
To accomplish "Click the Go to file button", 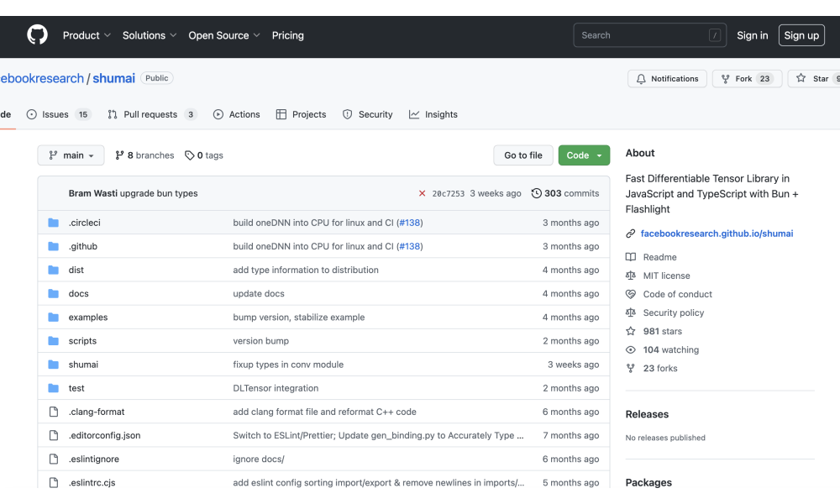I will click(x=522, y=155).
